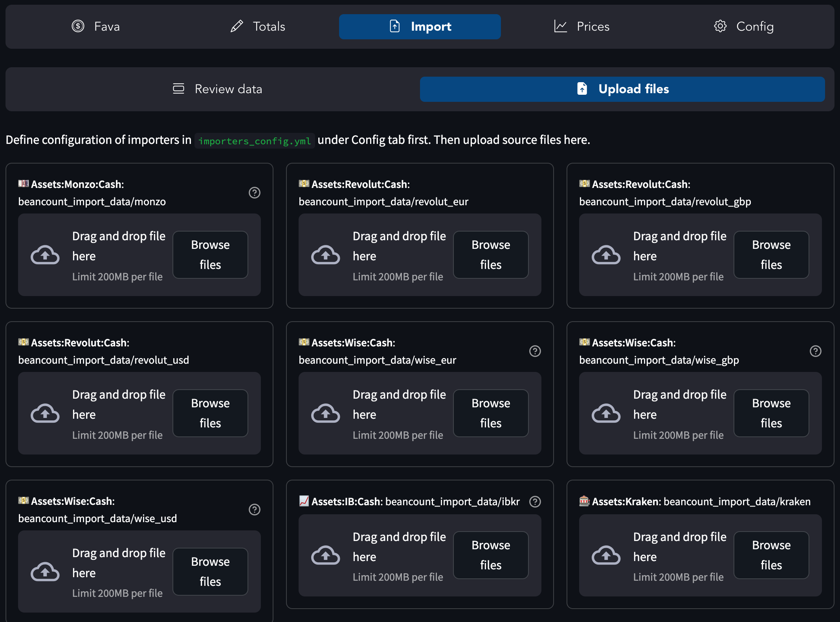The image size is (840, 622).
Task: Show help for the wise_gbp importer
Action: pos(816,351)
